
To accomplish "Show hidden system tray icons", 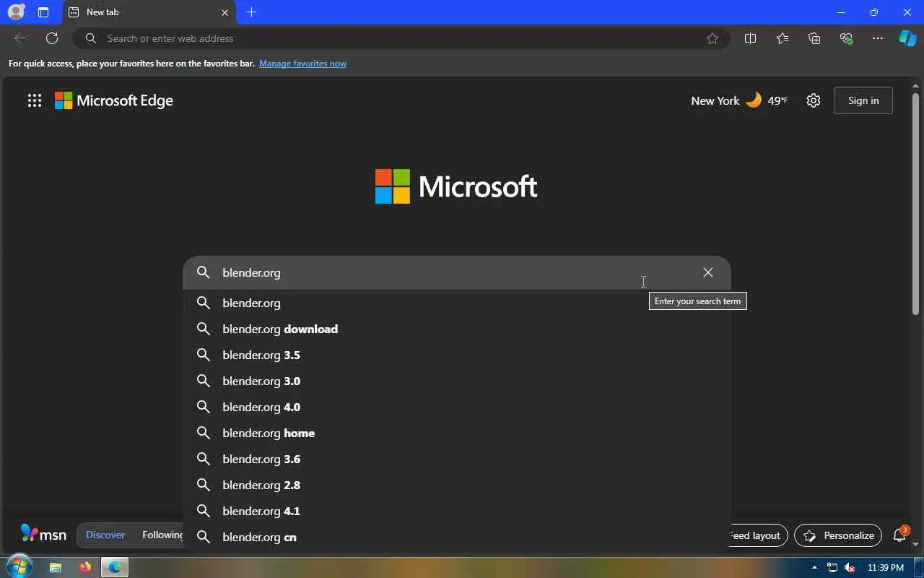I will pyautogui.click(x=814, y=567).
